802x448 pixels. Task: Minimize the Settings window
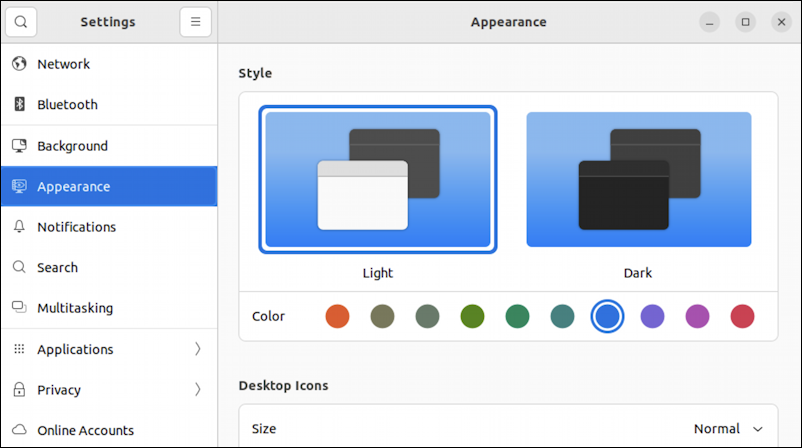(709, 22)
